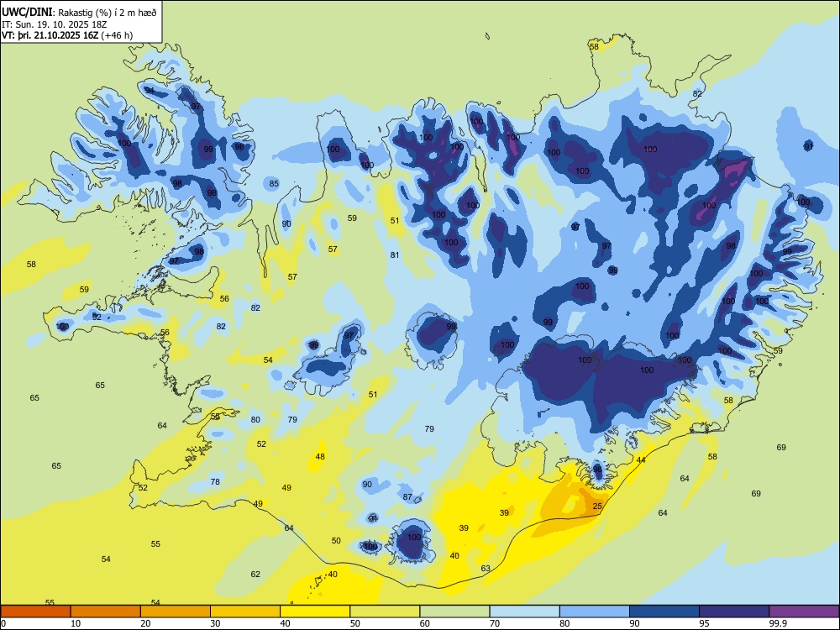Screen dimensions: 840x630
Task: Click the '25' humidity value on the map
Action: pos(597,507)
